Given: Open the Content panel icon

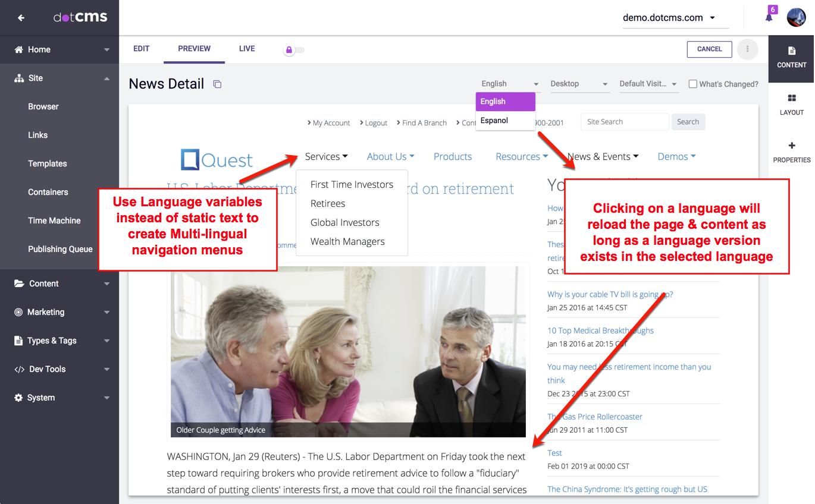Looking at the screenshot, I should pos(791,57).
